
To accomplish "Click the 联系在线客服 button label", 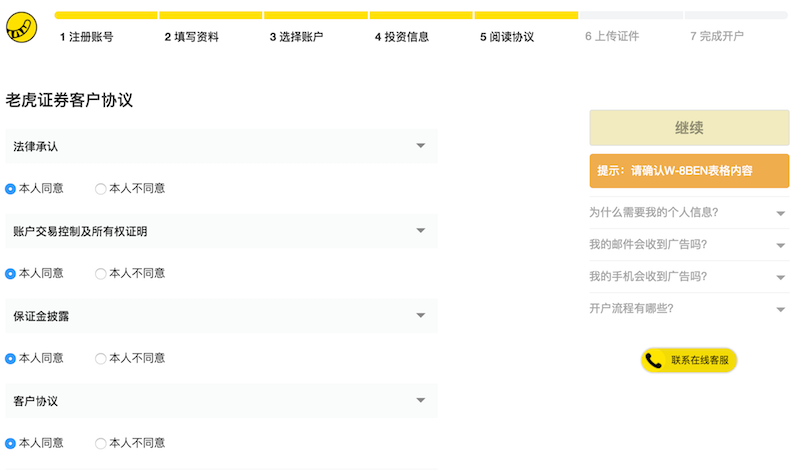I will tap(700, 360).
